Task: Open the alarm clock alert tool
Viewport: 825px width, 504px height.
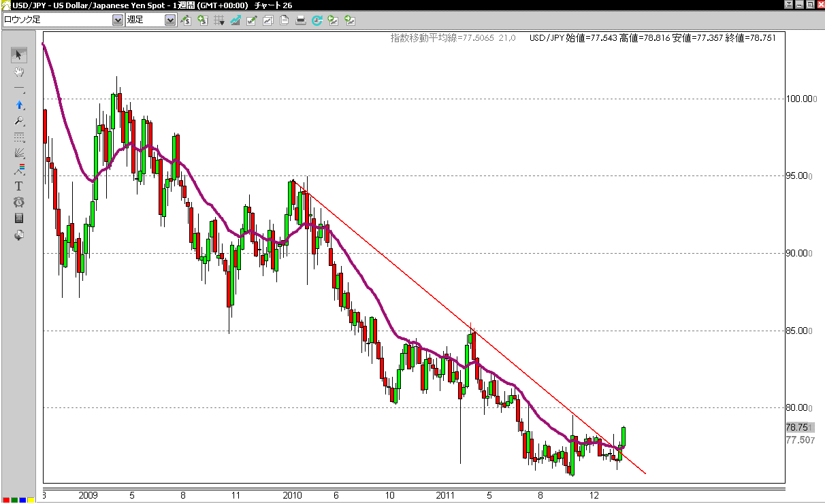Action: 19,202
